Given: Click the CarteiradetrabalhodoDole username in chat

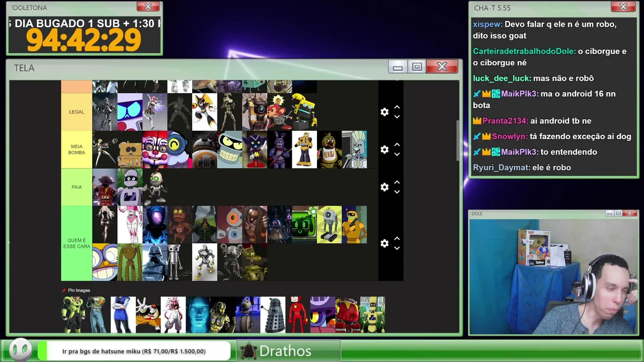Looking at the screenshot, I should 524,51.
